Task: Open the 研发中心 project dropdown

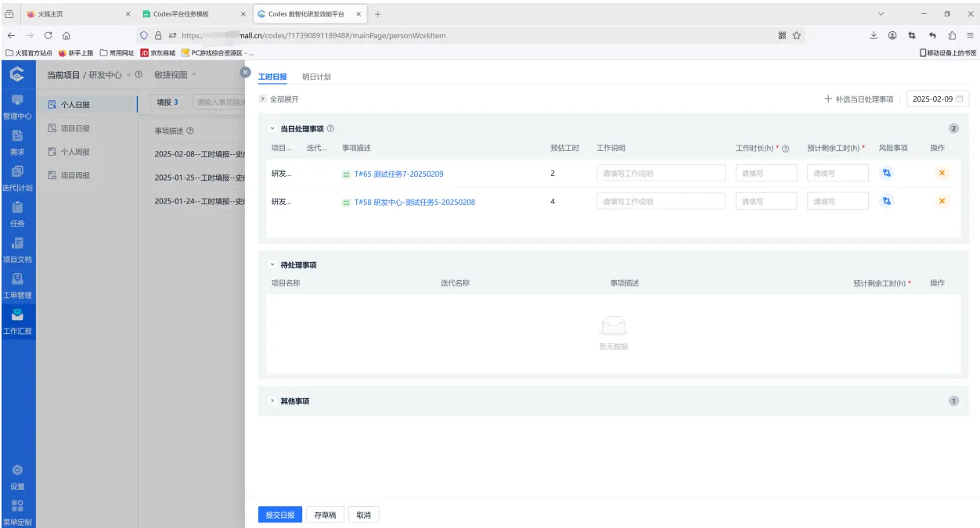Action: pyautogui.click(x=109, y=75)
